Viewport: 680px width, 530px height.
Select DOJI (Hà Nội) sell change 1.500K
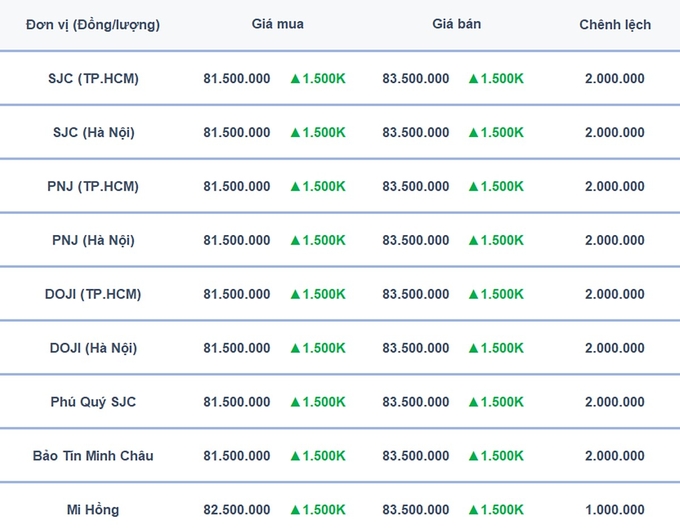click(x=496, y=348)
